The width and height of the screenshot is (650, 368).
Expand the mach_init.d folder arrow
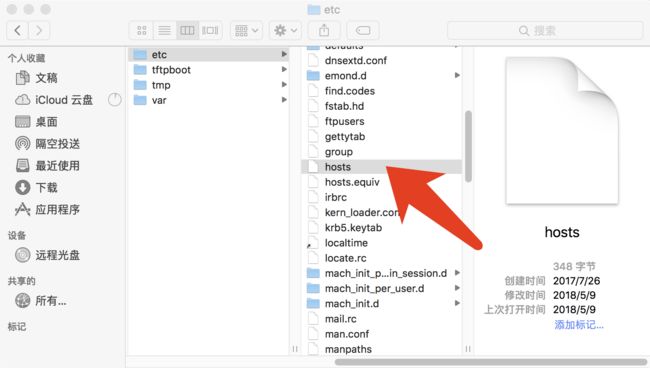457,303
